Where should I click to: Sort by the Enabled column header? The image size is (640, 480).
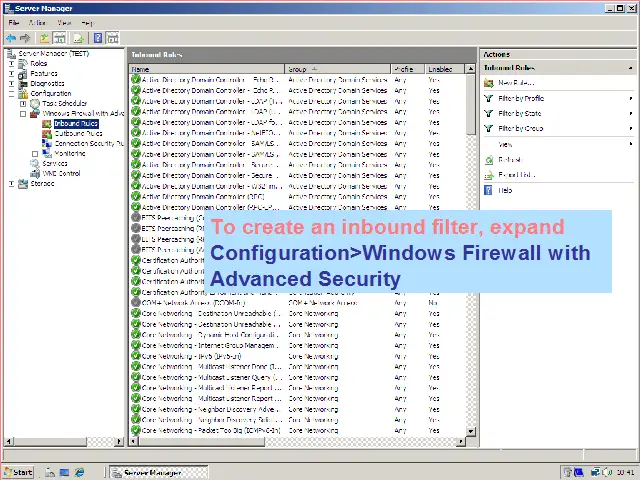[x=444, y=69]
